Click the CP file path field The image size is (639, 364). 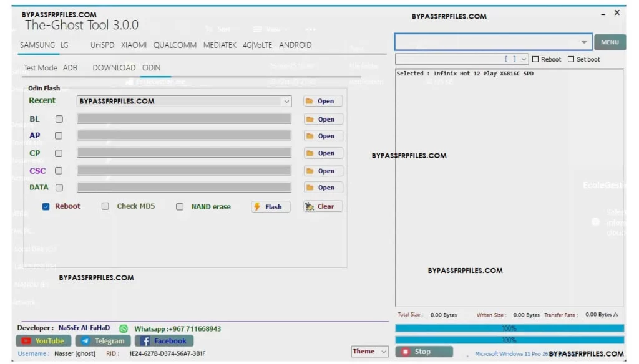point(184,153)
